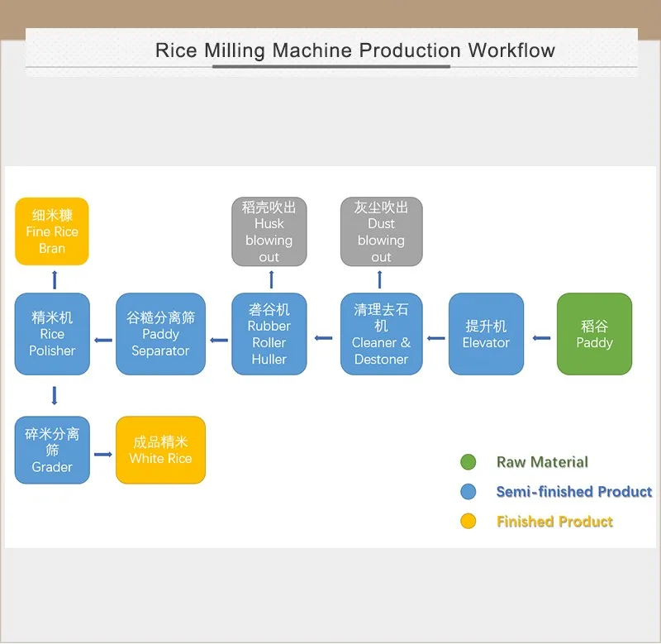661x644 pixels.
Task: Click the blue Semi-finished Product legend dot
Action: [x=468, y=492]
